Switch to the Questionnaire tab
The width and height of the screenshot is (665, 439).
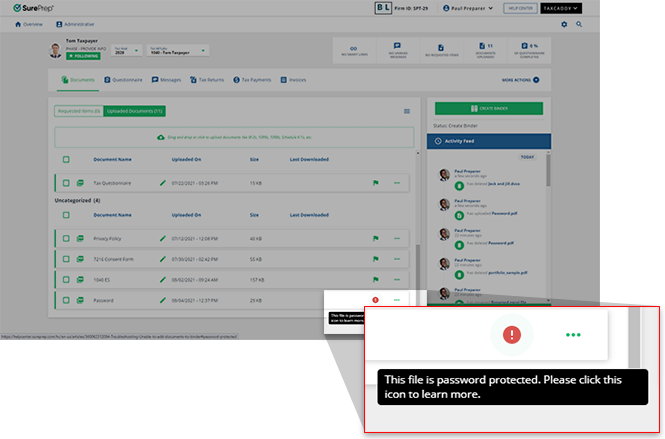[123, 80]
